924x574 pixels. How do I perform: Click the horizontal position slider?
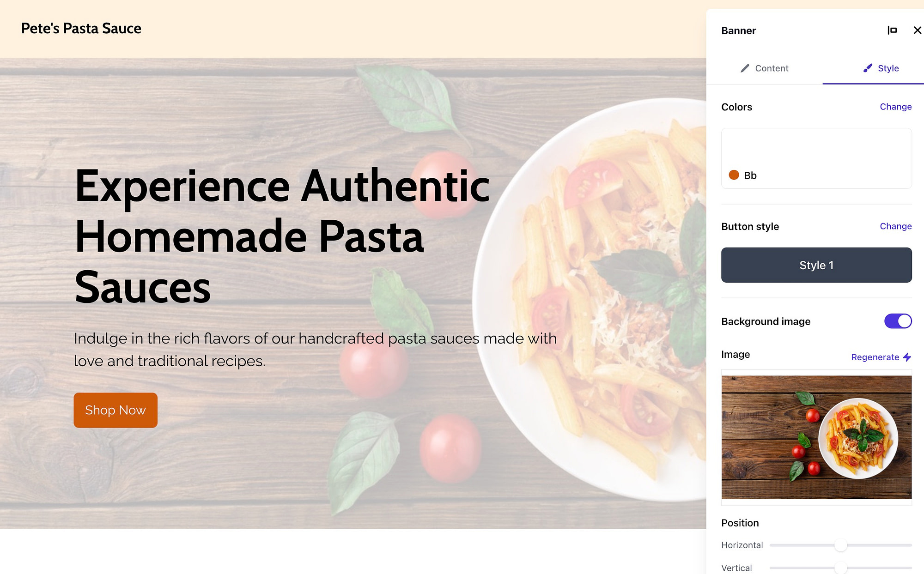pos(840,545)
